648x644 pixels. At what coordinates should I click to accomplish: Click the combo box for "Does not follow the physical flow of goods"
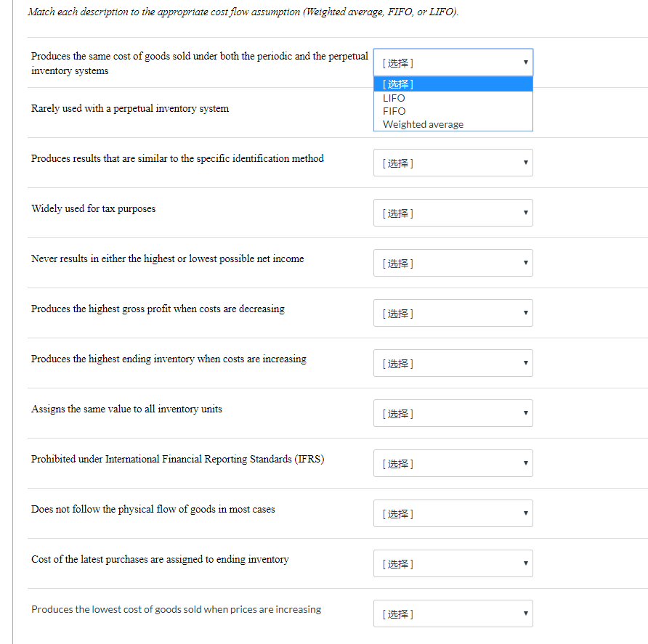[x=453, y=513]
